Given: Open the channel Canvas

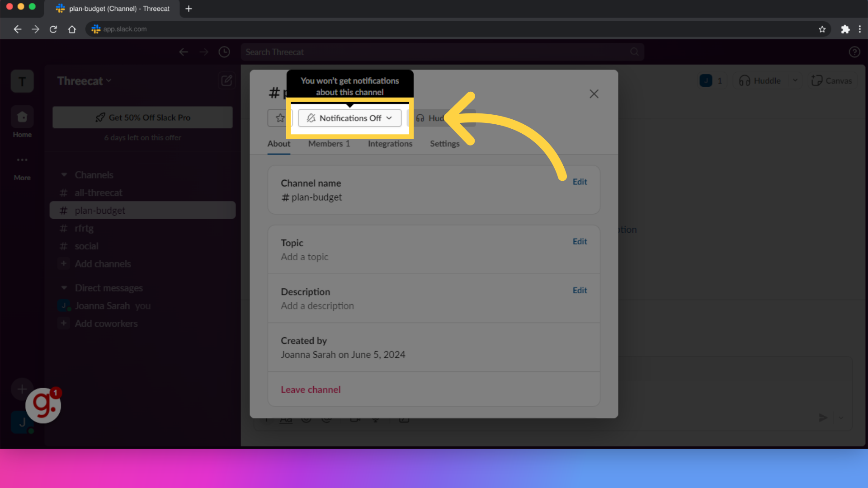Looking at the screenshot, I should coord(832,81).
